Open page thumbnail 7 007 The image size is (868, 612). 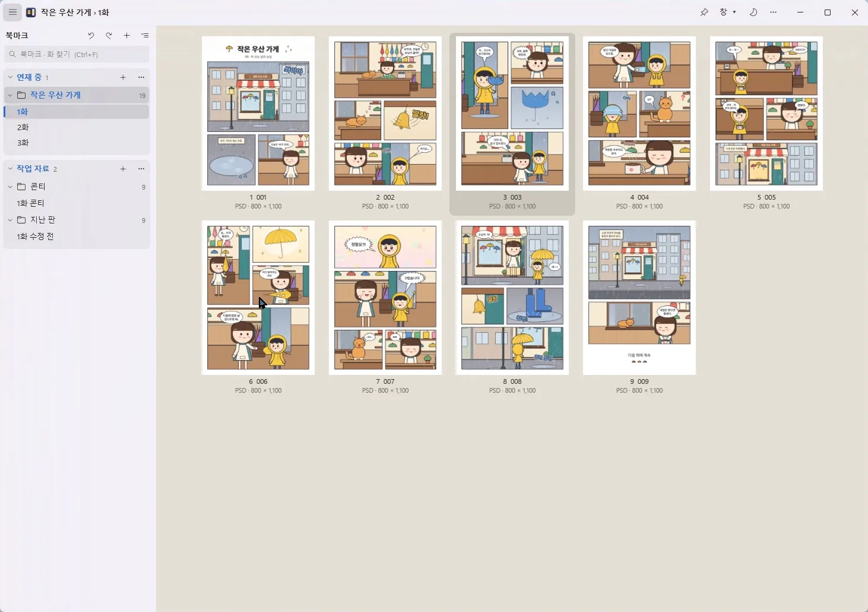[x=385, y=298]
